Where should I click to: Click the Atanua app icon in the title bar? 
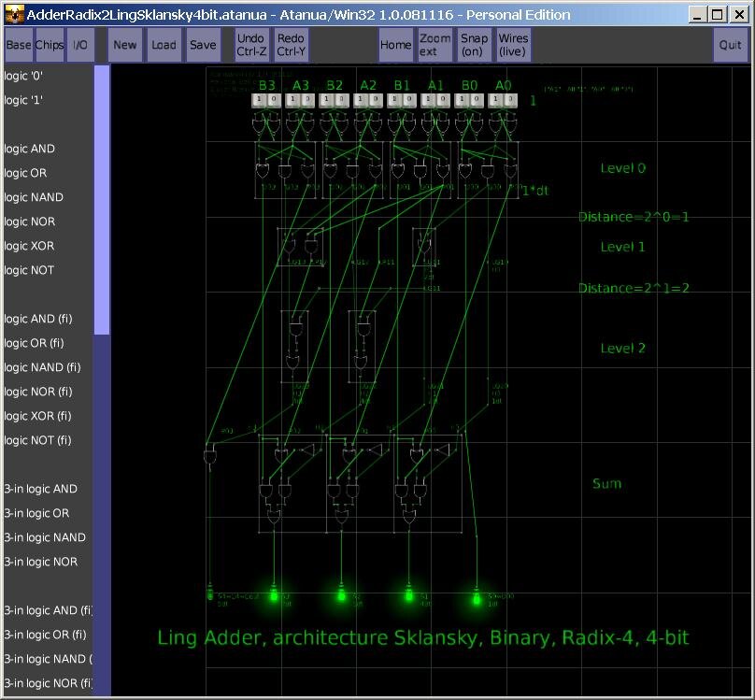(x=14, y=14)
